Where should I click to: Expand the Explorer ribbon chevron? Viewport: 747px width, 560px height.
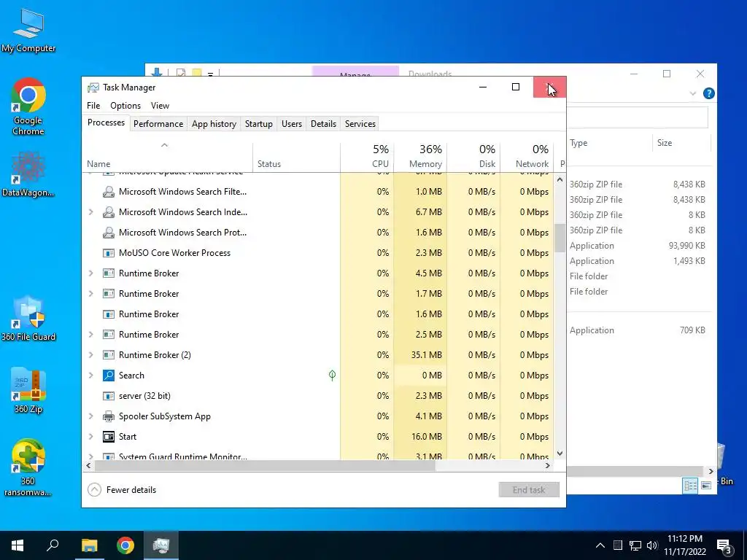[693, 94]
